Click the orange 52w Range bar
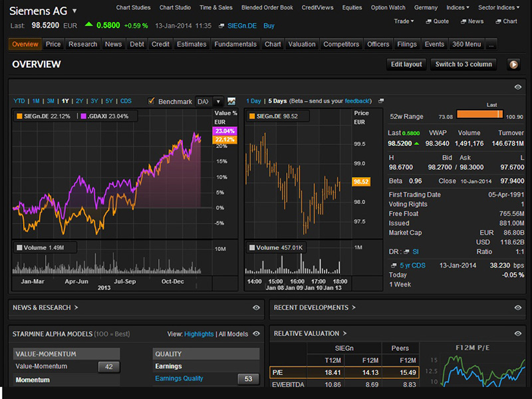Image resolution: width=532 pixels, height=399 pixels. [x=479, y=115]
